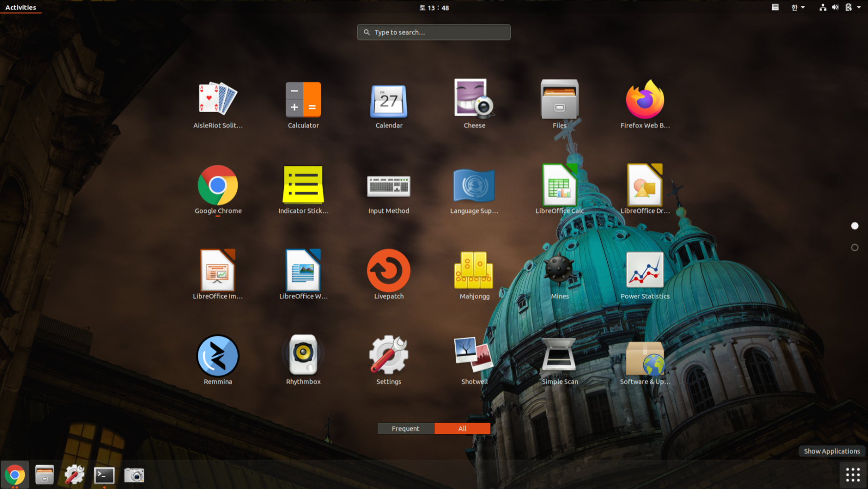Screen dimensions: 868x489
Task: Switch to the Frequent apps view
Action: (405, 428)
